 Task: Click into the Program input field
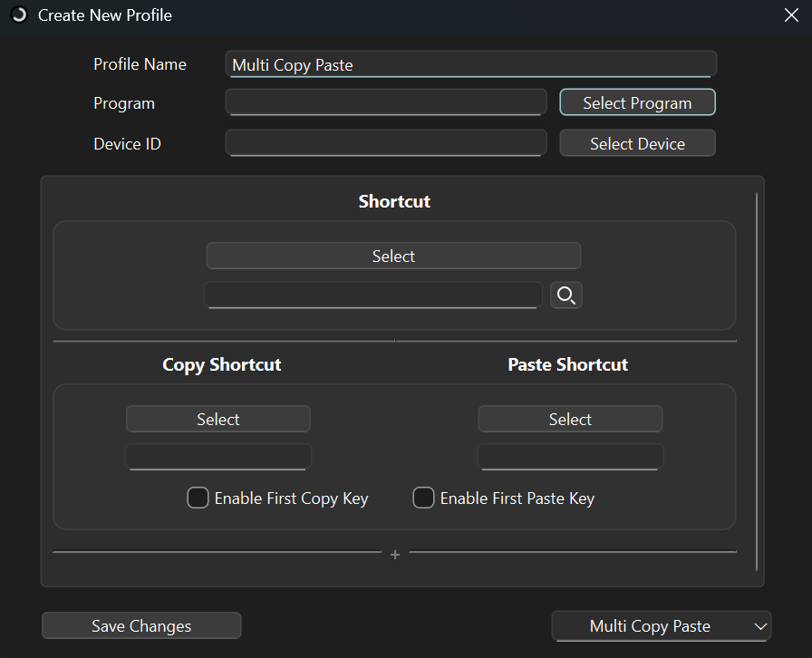pos(386,102)
